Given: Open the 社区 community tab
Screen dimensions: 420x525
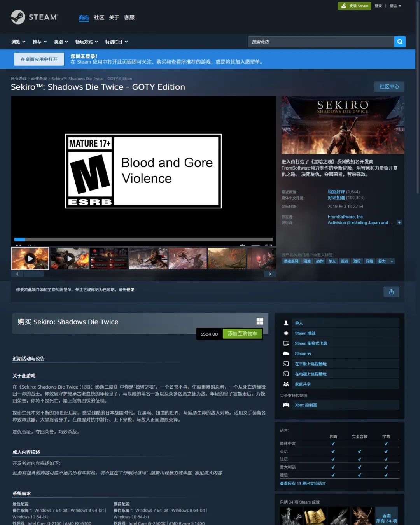Looking at the screenshot, I should tap(99, 17).
